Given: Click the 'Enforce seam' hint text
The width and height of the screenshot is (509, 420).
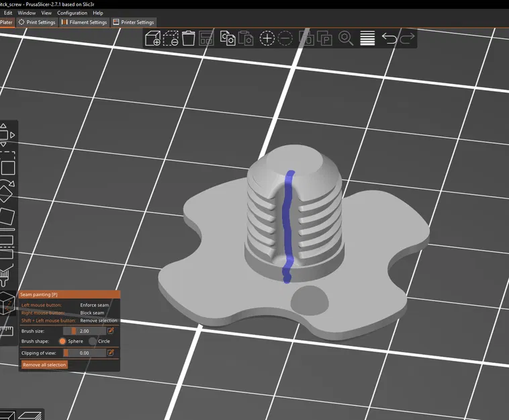Looking at the screenshot, I should [x=95, y=305].
